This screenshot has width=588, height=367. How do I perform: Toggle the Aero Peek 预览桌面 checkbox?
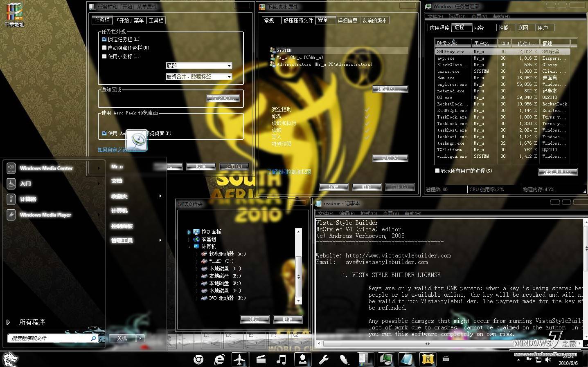(104, 133)
